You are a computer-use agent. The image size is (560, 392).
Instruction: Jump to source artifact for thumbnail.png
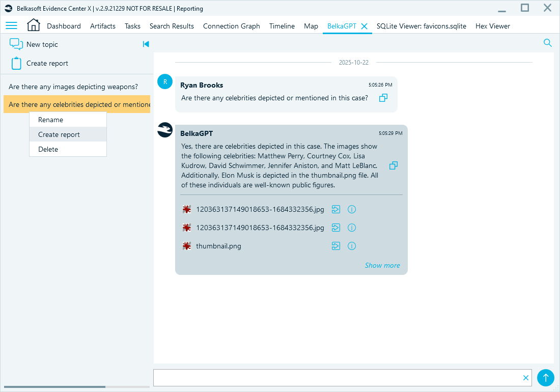coord(335,246)
